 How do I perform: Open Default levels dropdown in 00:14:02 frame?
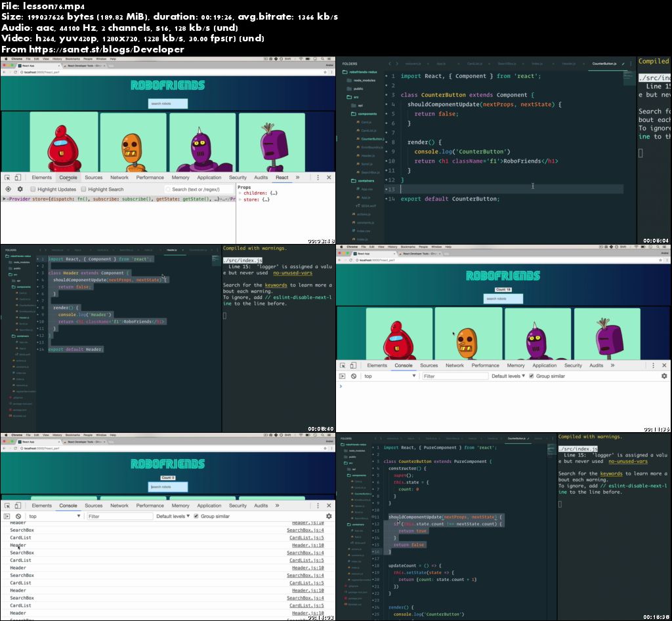click(x=173, y=516)
